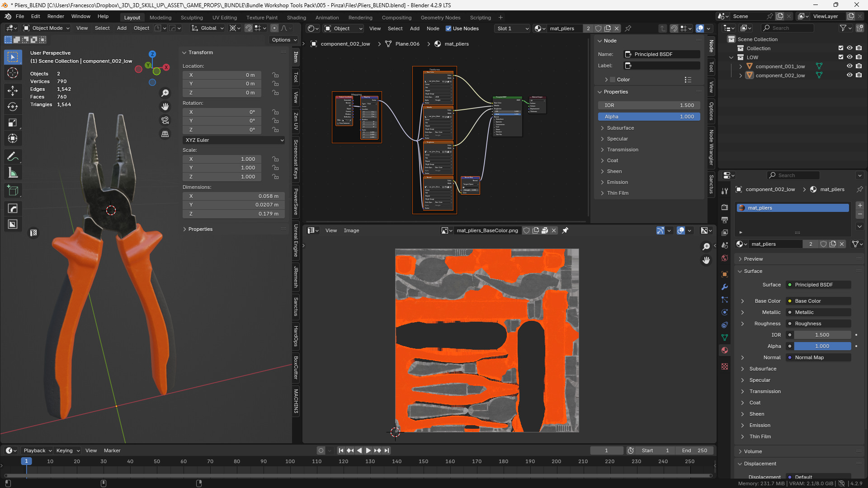The image size is (868, 488).
Task: Hide component_001_low with eye icon
Action: coord(849,66)
